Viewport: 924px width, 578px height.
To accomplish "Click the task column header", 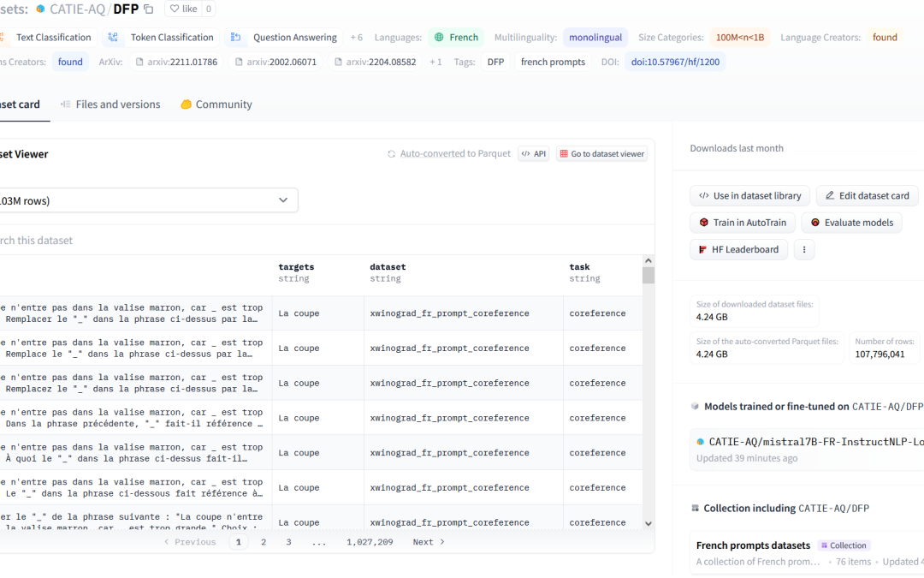I will pos(602,272).
